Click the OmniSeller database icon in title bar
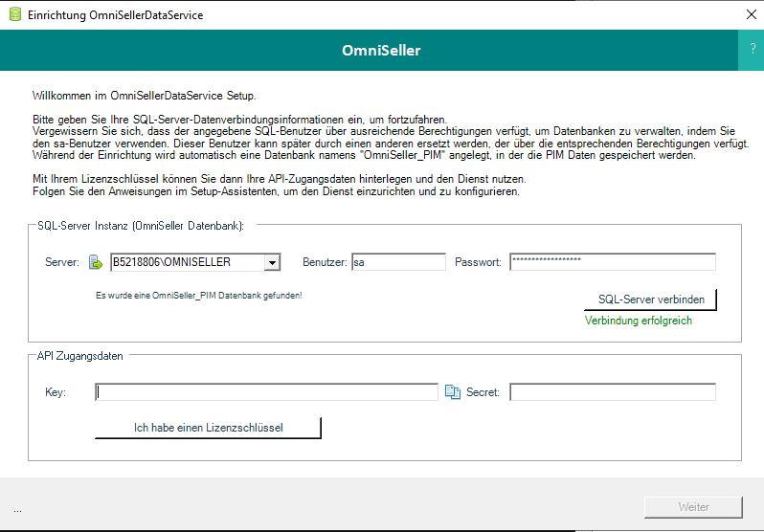Viewport: 764px width, 532px height. click(15, 14)
